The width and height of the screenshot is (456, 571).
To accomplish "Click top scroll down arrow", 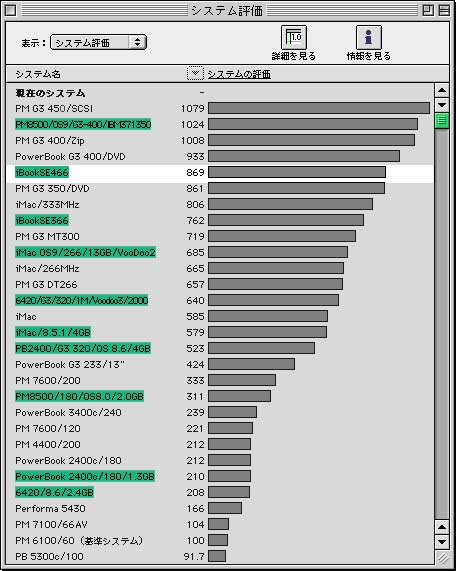I will click(x=442, y=105).
